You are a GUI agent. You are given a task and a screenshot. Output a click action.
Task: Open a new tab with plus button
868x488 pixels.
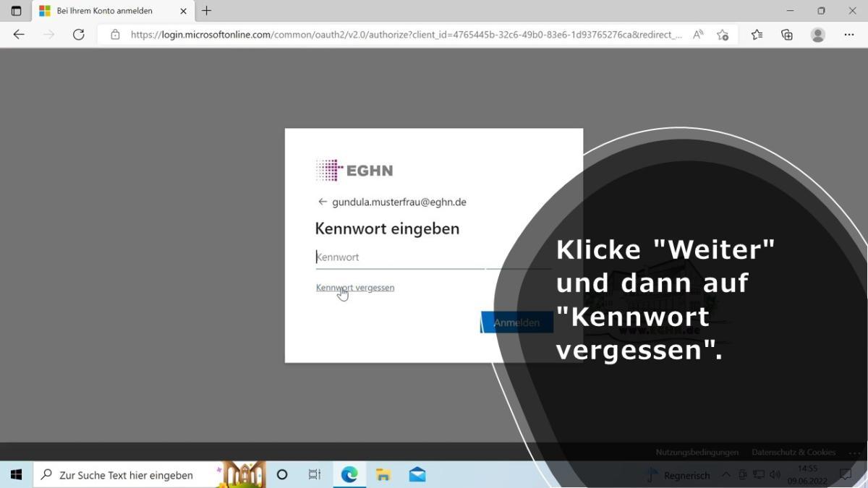[x=207, y=11]
